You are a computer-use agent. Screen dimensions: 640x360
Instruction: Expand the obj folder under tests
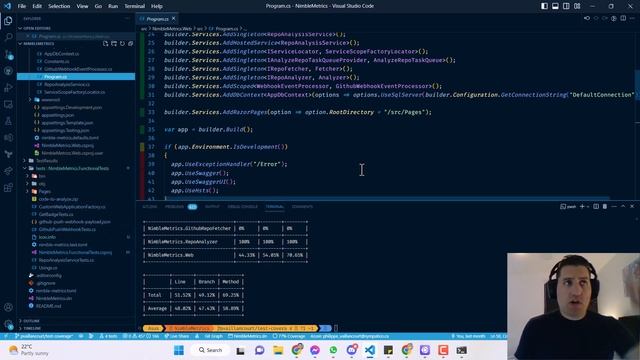[42, 184]
